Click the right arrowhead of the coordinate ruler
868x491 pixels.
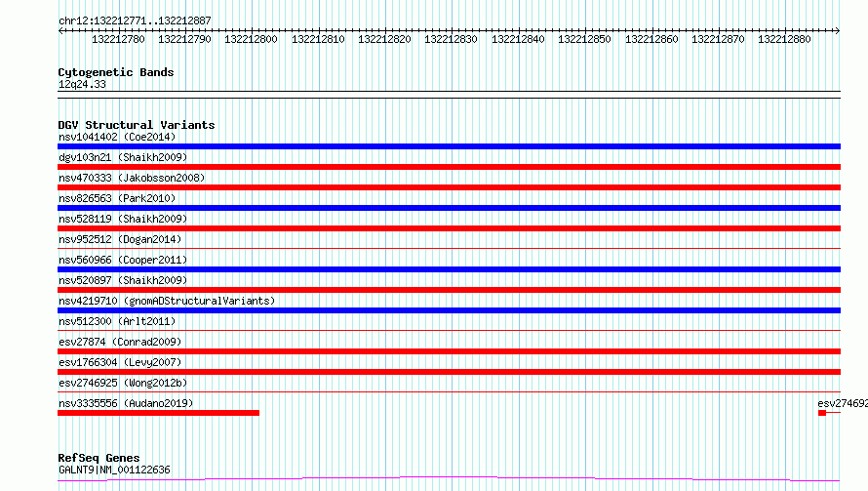pos(837,30)
